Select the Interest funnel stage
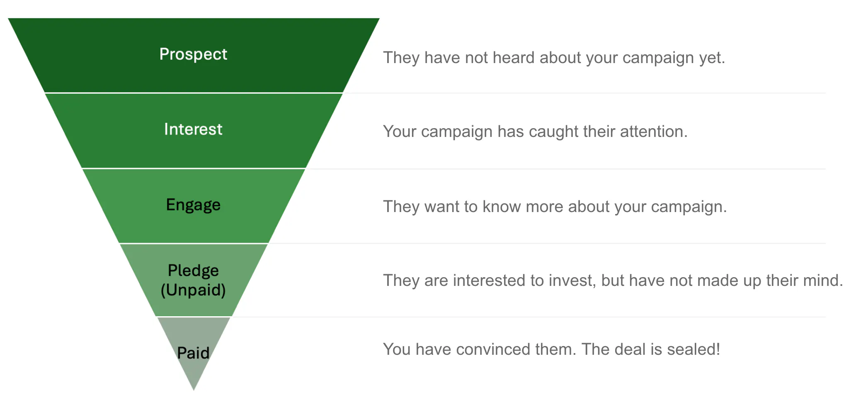The image size is (868, 400). pos(194,131)
